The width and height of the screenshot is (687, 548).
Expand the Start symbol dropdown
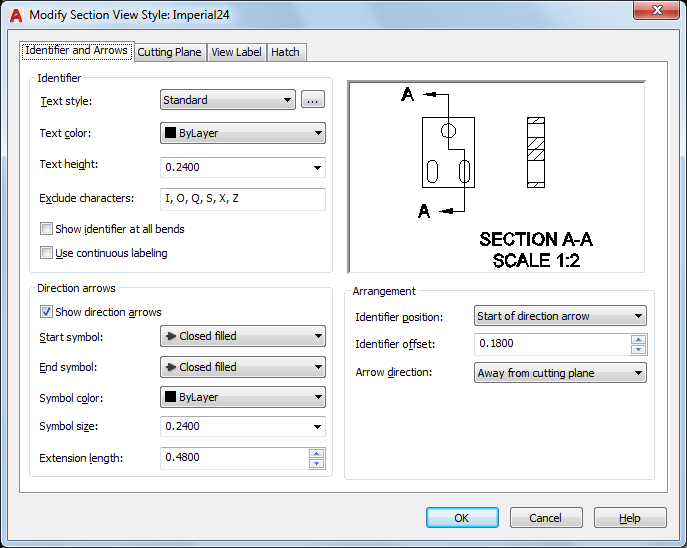tap(243, 337)
